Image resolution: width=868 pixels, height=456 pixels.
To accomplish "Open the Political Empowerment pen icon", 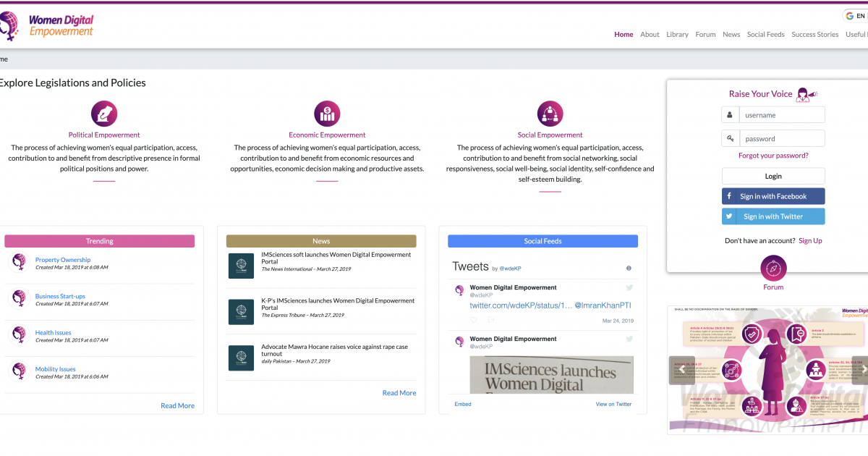I will [104, 114].
